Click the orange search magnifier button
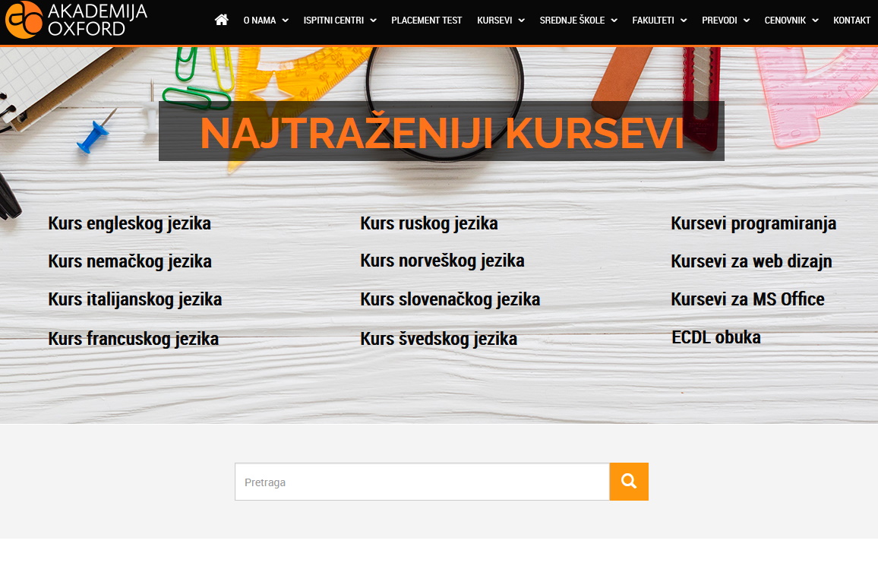Viewport: 878px width, 588px height. [x=628, y=482]
